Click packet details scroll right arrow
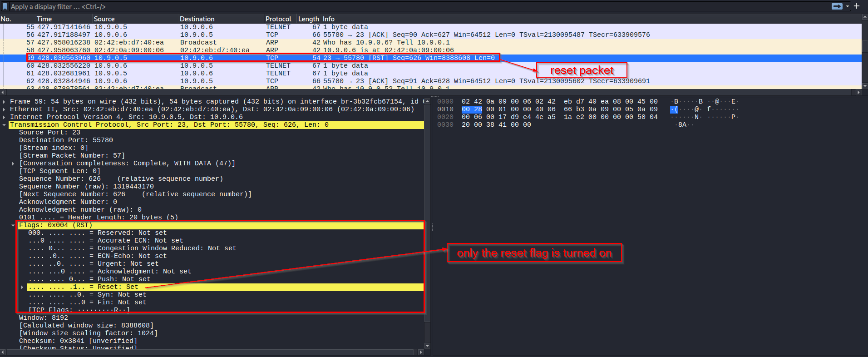 pyautogui.click(x=421, y=352)
